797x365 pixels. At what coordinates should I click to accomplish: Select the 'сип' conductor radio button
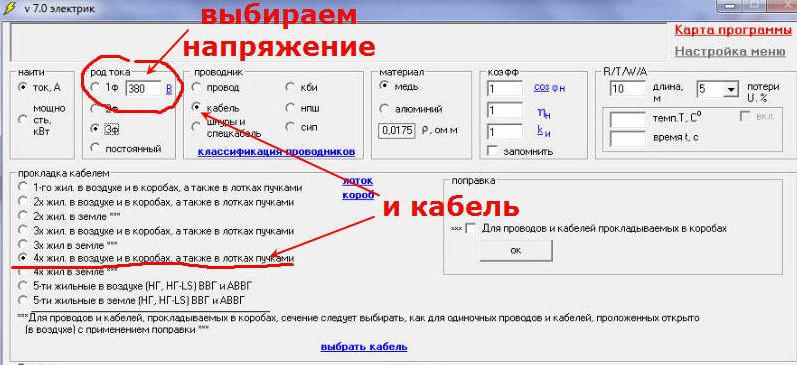point(290,127)
